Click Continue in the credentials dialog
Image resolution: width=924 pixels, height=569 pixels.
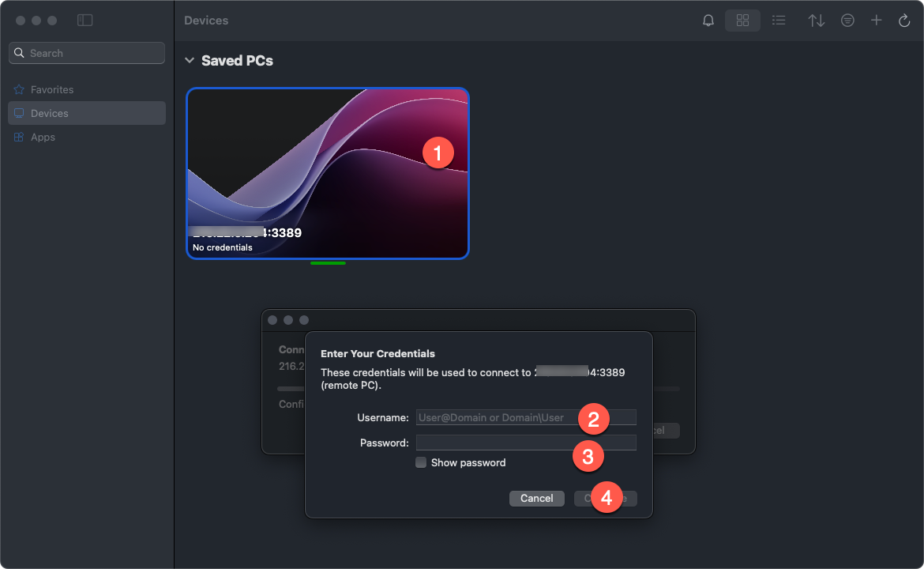[605, 498]
